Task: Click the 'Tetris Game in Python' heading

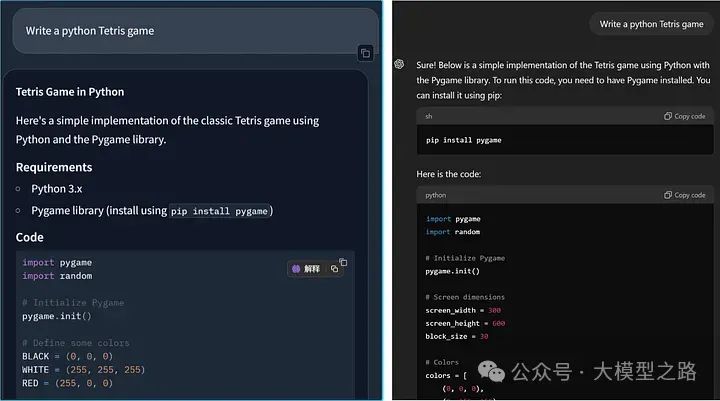Action: [70, 92]
